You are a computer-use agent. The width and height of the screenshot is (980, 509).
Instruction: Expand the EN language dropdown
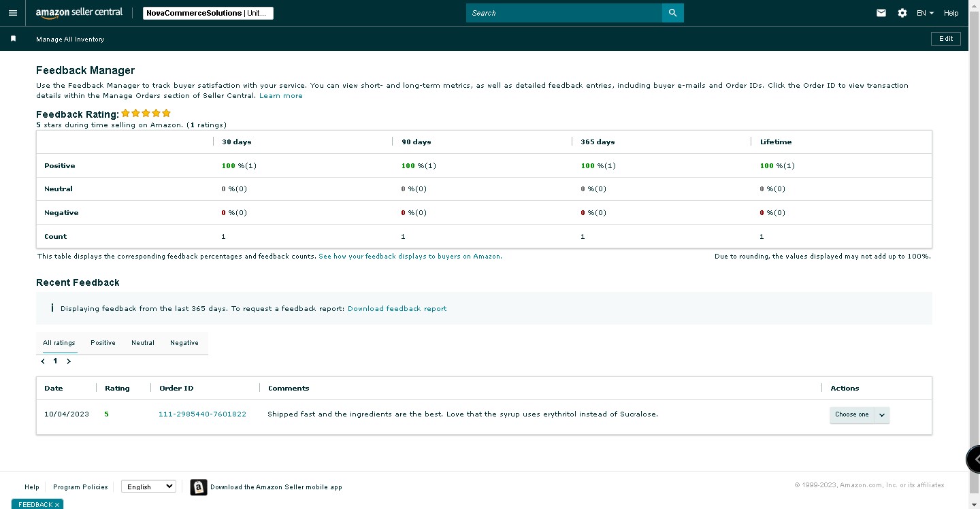[925, 13]
